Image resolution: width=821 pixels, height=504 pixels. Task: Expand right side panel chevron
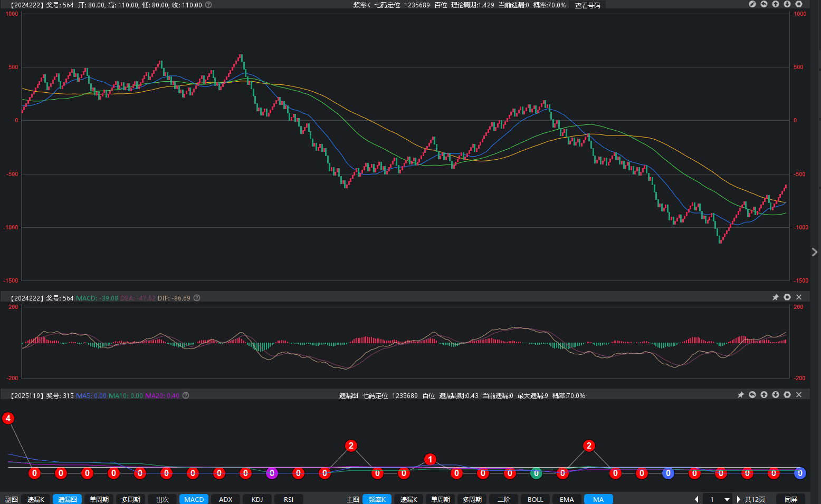(815, 253)
